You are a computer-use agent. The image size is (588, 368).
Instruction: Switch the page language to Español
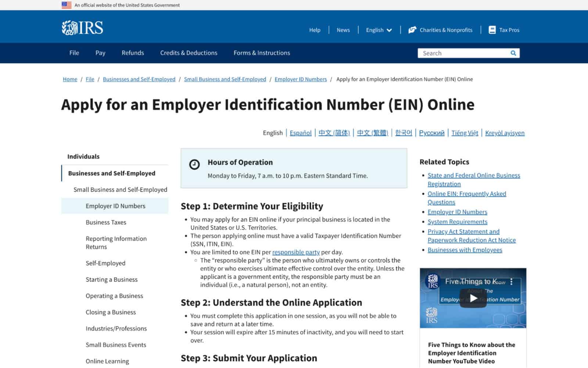tap(300, 133)
